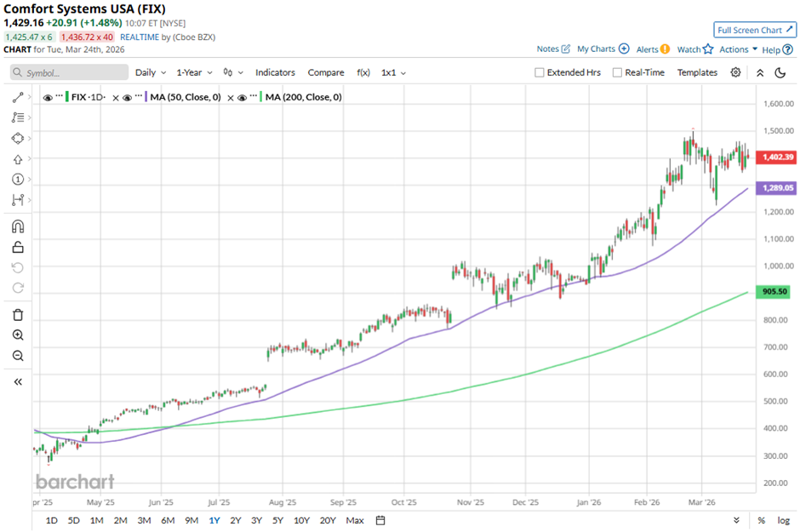Add to Watch list with star
This screenshot has width=800, height=532.
pos(695,49)
